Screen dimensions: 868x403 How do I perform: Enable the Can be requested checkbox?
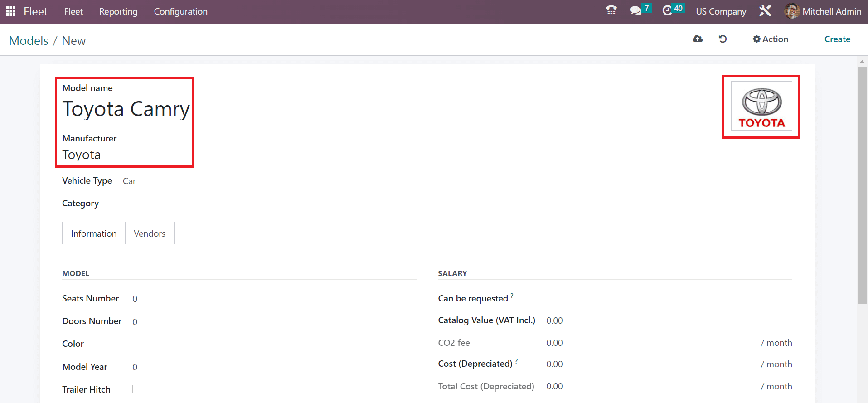pyautogui.click(x=551, y=298)
